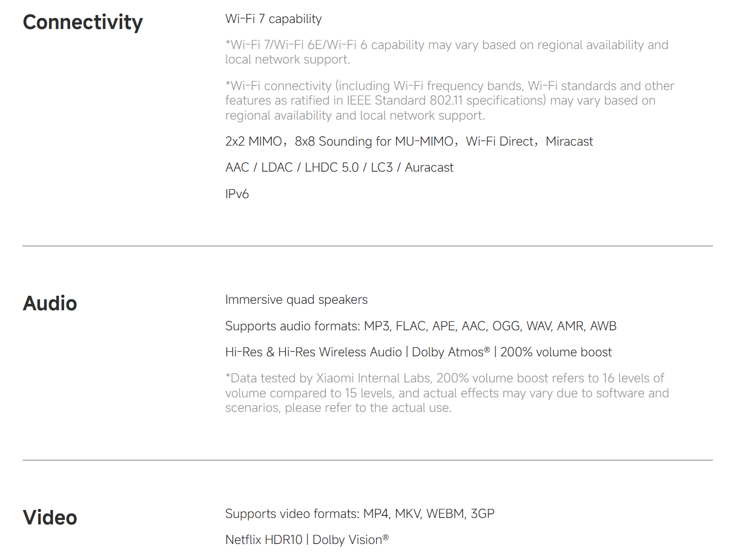The image size is (745, 560).
Task: Click the Video section heading
Action: pyautogui.click(x=50, y=518)
